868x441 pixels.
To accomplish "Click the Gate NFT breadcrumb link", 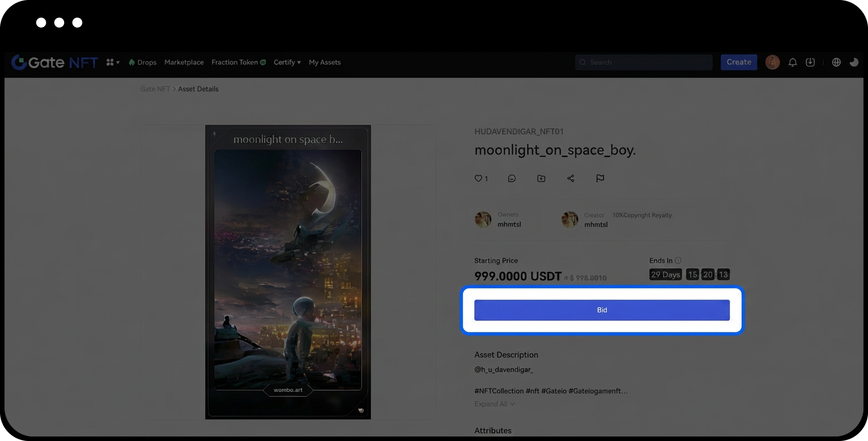I will pos(155,89).
